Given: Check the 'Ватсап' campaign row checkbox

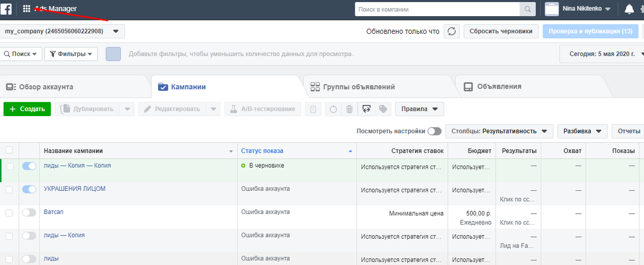Looking at the screenshot, I should click(x=9, y=213).
